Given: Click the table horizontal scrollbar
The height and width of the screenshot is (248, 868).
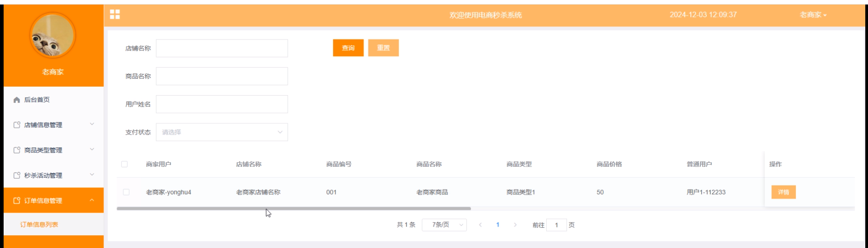Looking at the screenshot, I should (294, 209).
